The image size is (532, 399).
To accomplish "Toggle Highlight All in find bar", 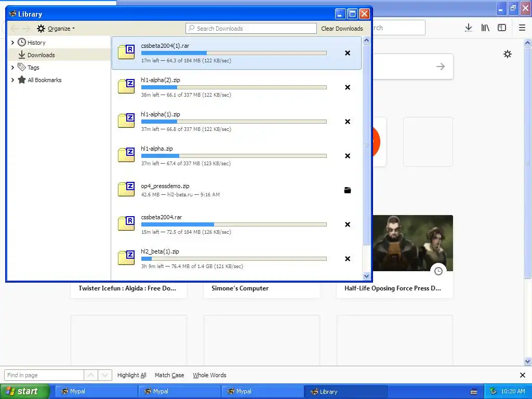I will click(131, 375).
